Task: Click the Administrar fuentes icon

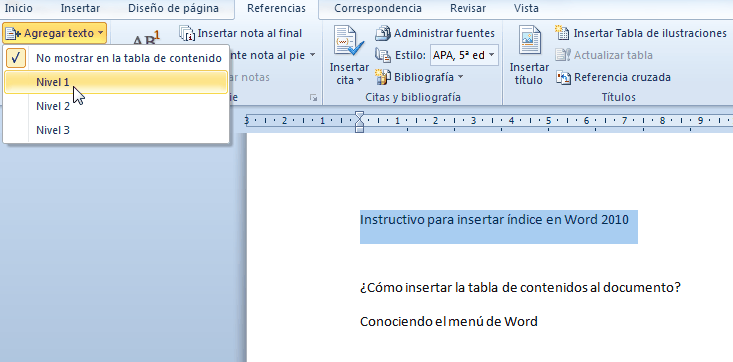Action: [x=383, y=33]
